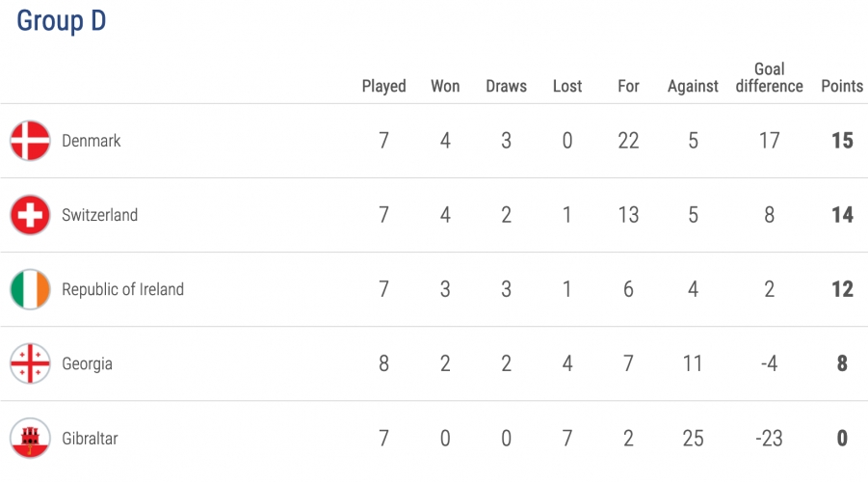Sort by the Against column header

(x=693, y=87)
